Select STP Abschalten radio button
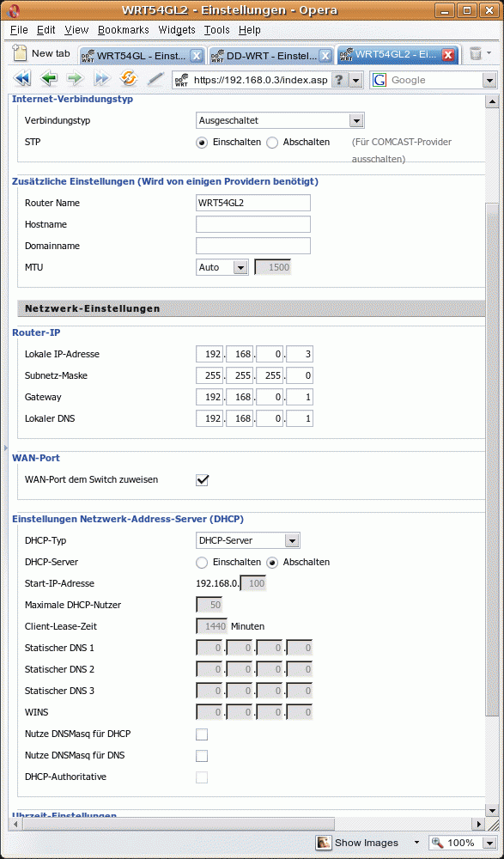Image resolution: width=504 pixels, height=859 pixels. pos(272,143)
